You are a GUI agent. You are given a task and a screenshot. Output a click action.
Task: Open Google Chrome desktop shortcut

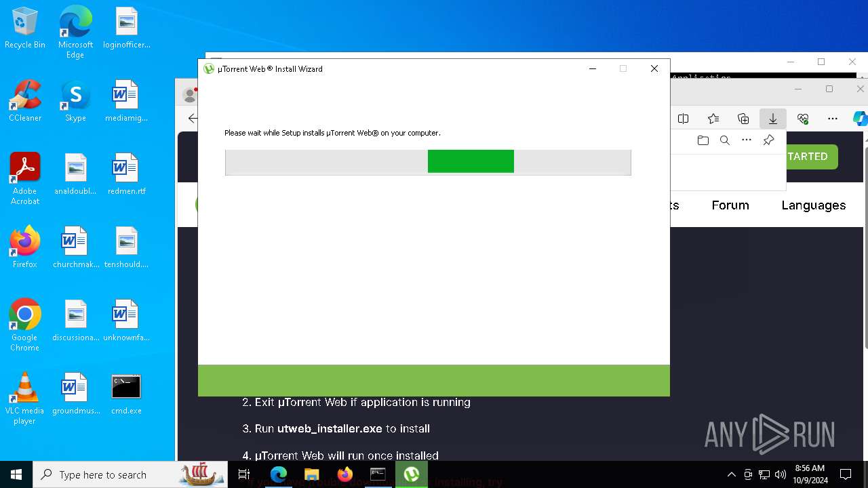coord(25,325)
